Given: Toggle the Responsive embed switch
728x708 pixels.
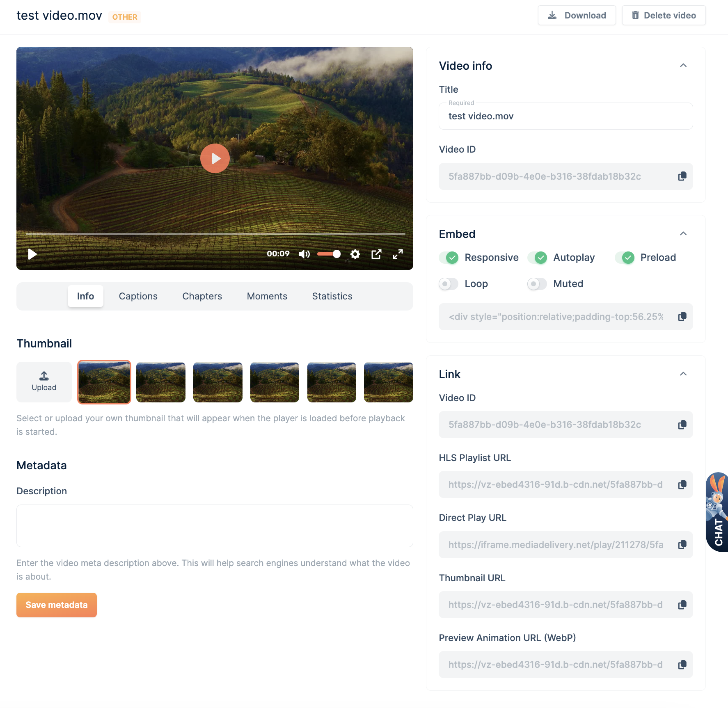Looking at the screenshot, I should pyautogui.click(x=449, y=258).
